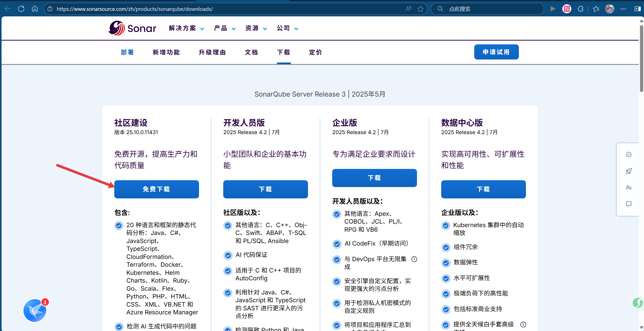Viewport: 644px width, 331px height.
Task: Click 免费下载 for community build
Action: [x=157, y=189]
